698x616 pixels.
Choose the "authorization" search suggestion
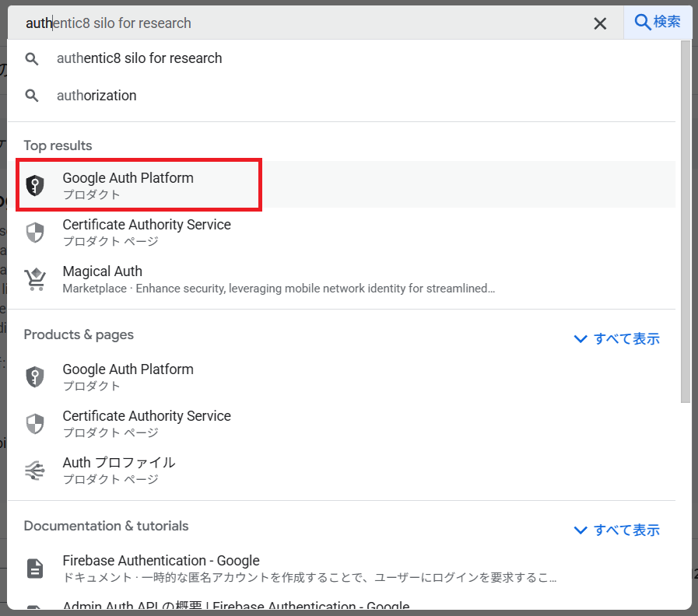coord(96,96)
